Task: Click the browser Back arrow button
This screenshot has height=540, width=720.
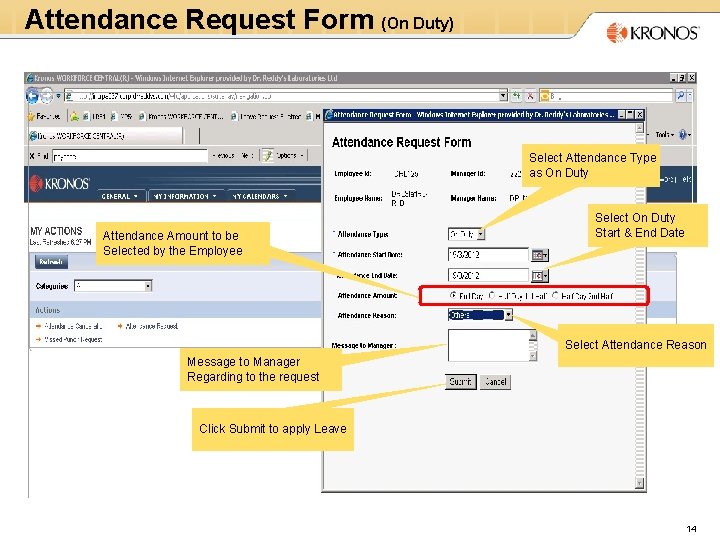Action: [x=32, y=96]
